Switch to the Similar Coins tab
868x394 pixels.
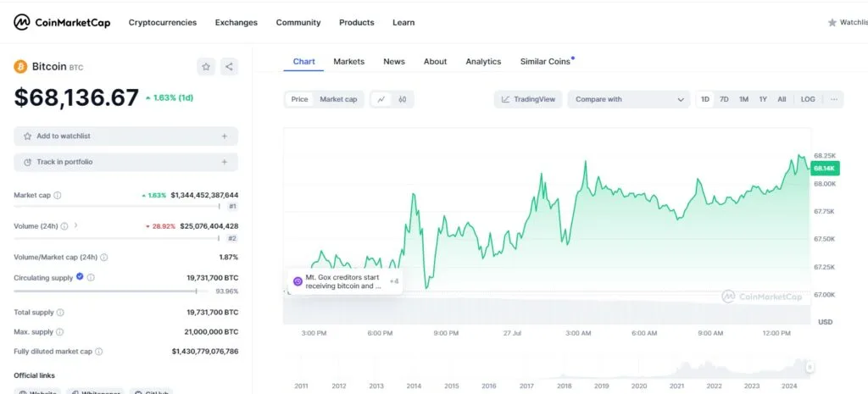pyautogui.click(x=545, y=61)
